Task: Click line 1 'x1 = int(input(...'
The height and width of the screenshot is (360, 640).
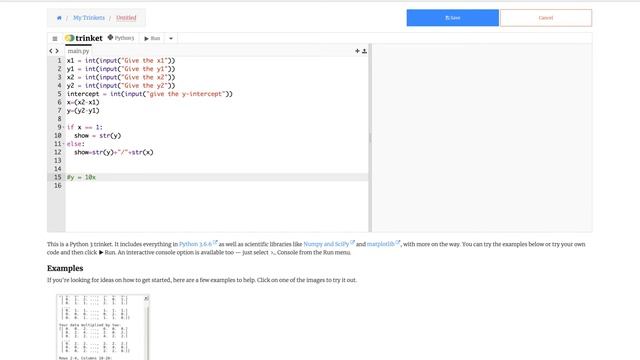Action: 121,60
